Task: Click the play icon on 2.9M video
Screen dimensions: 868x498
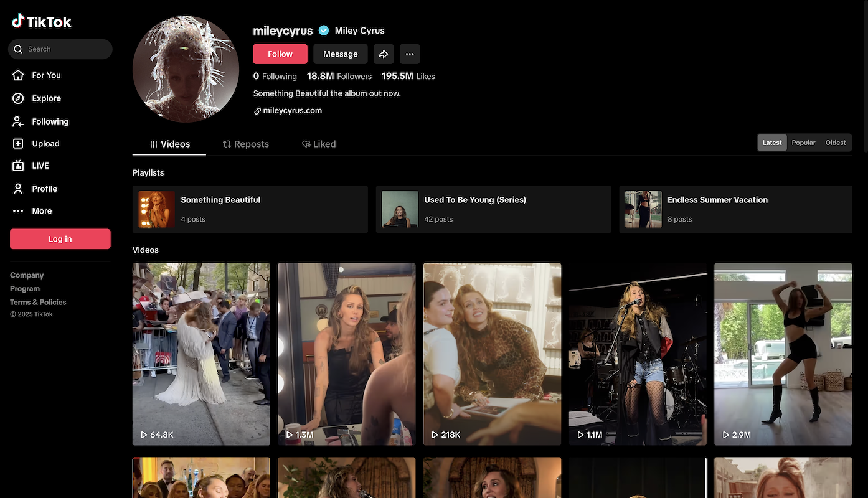Action: [x=726, y=435]
